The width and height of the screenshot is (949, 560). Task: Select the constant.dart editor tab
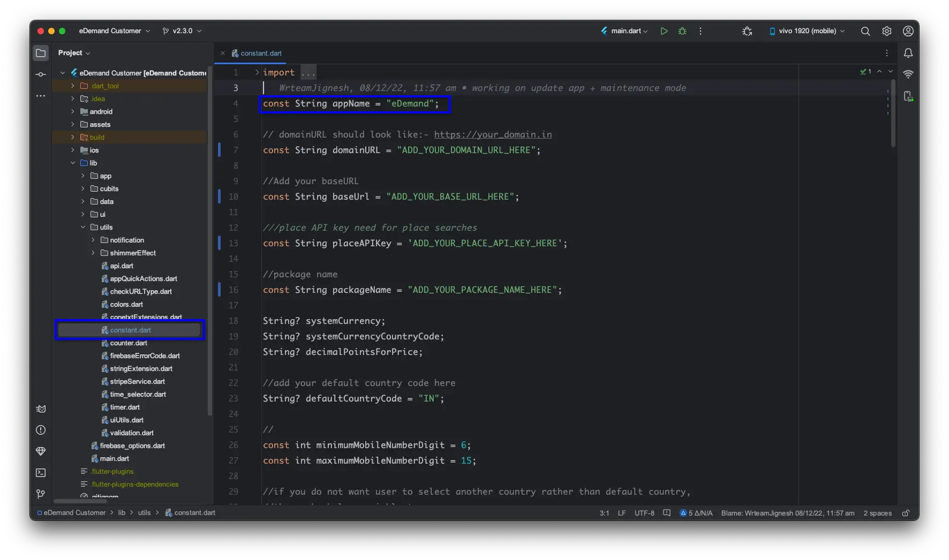tap(261, 53)
